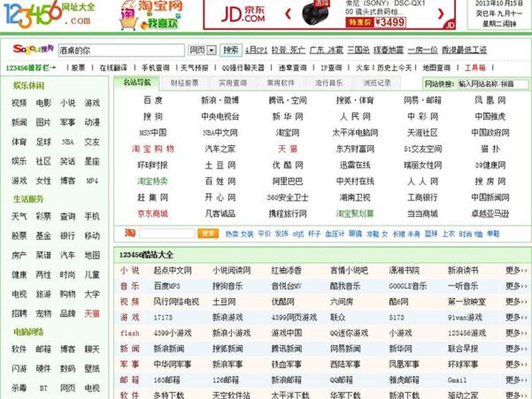Screen dimensions: 532x399
Task: Open the 卓越亚马逊 link
Action: tap(490, 213)
